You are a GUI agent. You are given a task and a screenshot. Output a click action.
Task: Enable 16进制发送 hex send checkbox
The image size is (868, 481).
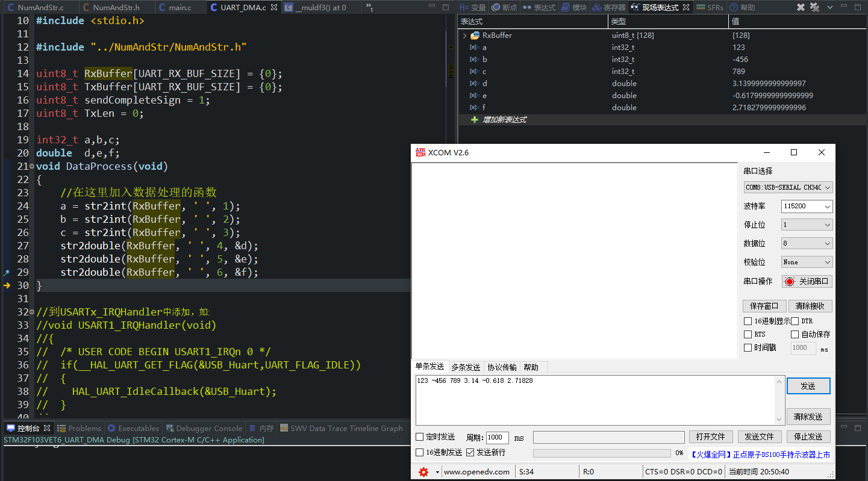[x=420, y=452]
